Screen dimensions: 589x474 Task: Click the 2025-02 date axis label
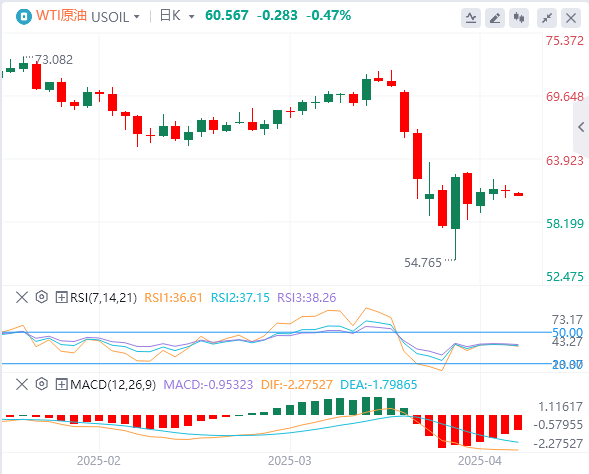pos(99,461)
